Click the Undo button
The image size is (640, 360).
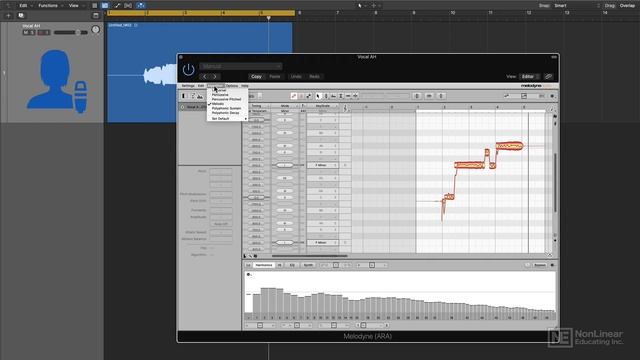pos(296,76)
